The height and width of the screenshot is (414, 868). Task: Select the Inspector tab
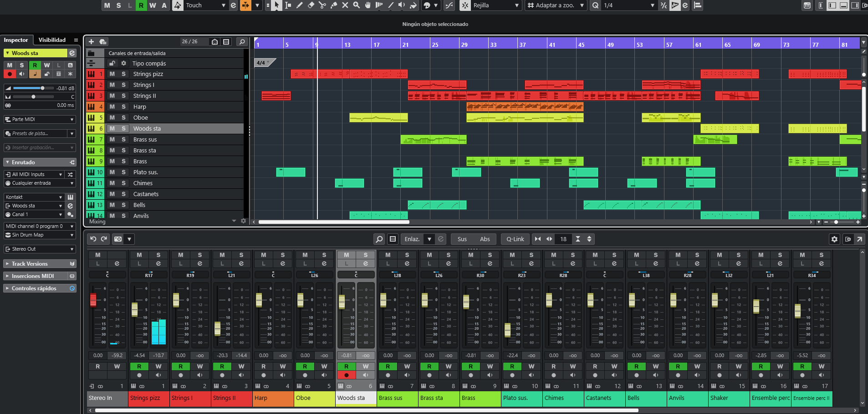point(16,40)
